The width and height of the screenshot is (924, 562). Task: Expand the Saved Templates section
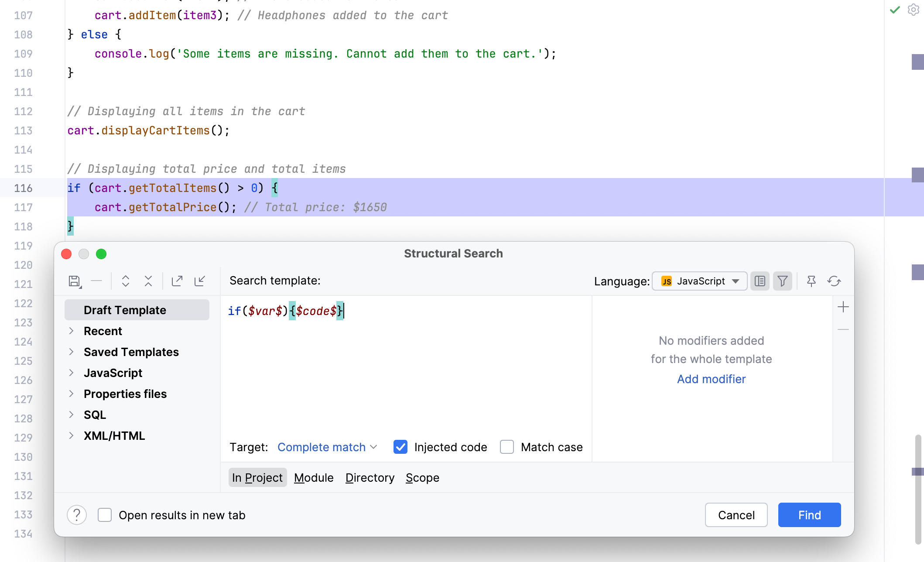click(x=72, y=352)
